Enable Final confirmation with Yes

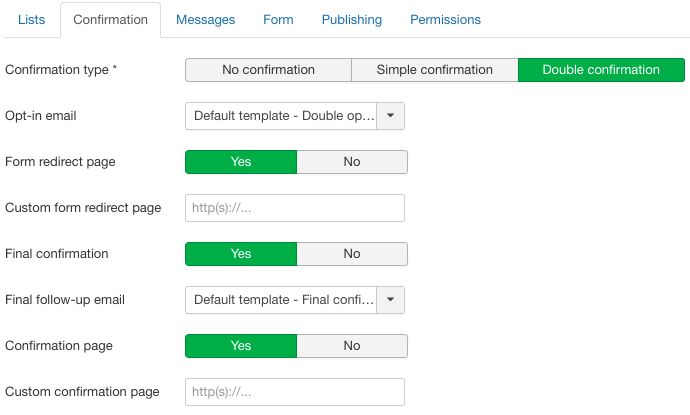[x=241, y=254]
